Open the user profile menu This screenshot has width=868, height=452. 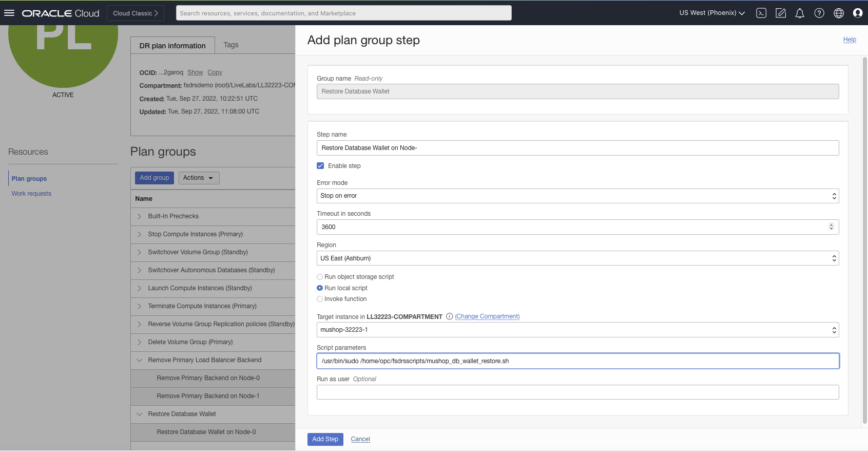click(x=857, y=13)
